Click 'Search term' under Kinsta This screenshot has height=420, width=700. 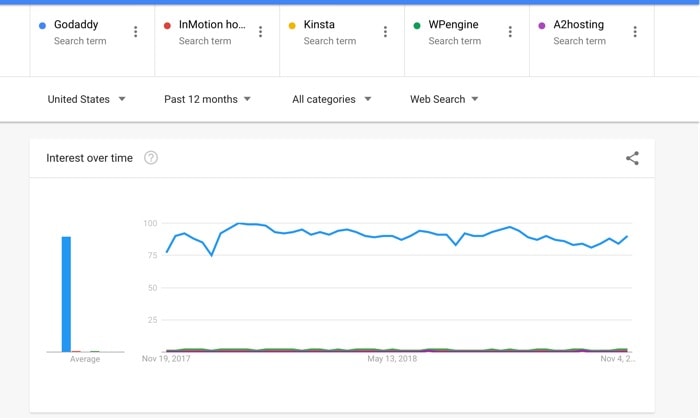click(330, 41)
